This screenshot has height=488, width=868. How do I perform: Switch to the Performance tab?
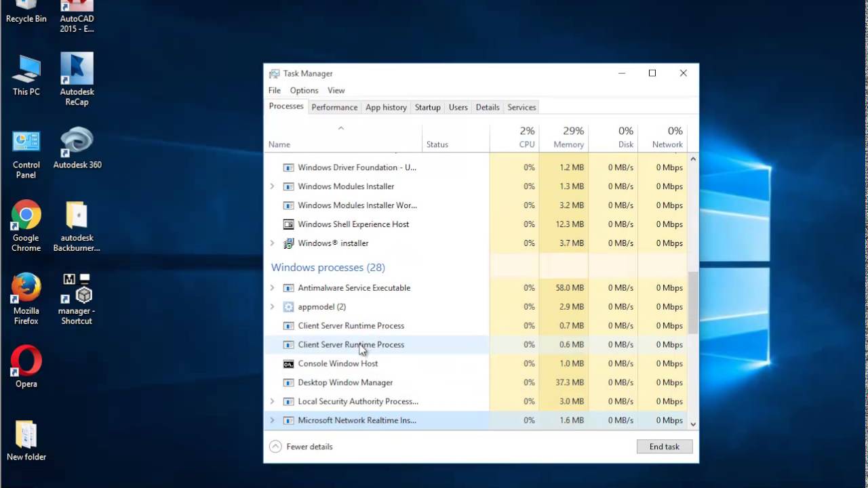(x=334, y=107)
